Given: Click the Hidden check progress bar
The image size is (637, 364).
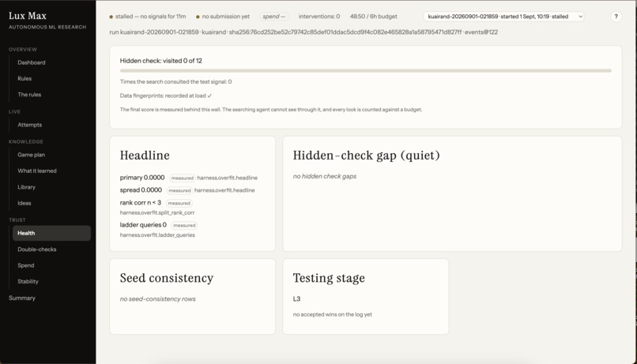Looking at the screenshot, I should pyautogui.click(x=366, y=70).
